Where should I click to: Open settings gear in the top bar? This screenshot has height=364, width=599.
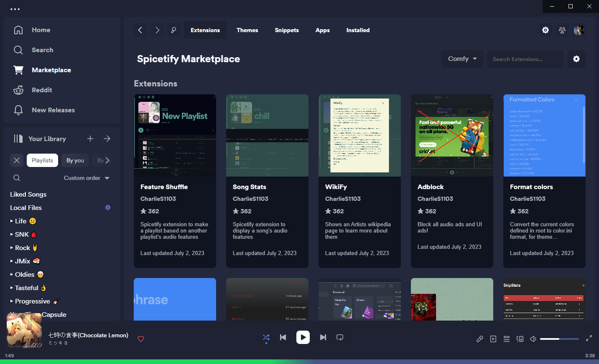tap(545, 30)
